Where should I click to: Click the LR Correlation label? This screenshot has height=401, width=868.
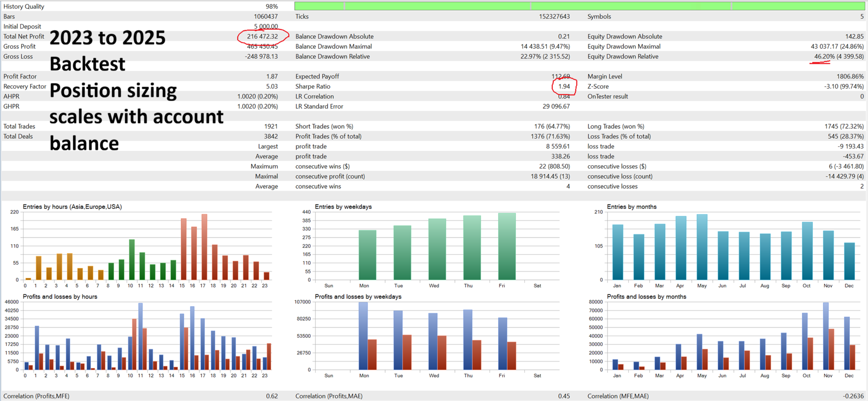[x=315, y=96]
